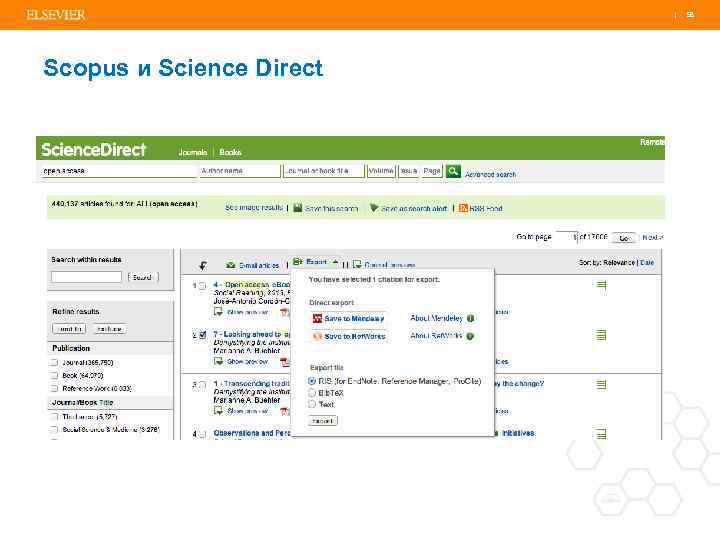Click PDF icon for result 1
Image resolution: width=720 pixels, height=540 pixels.
click(285, 312)
